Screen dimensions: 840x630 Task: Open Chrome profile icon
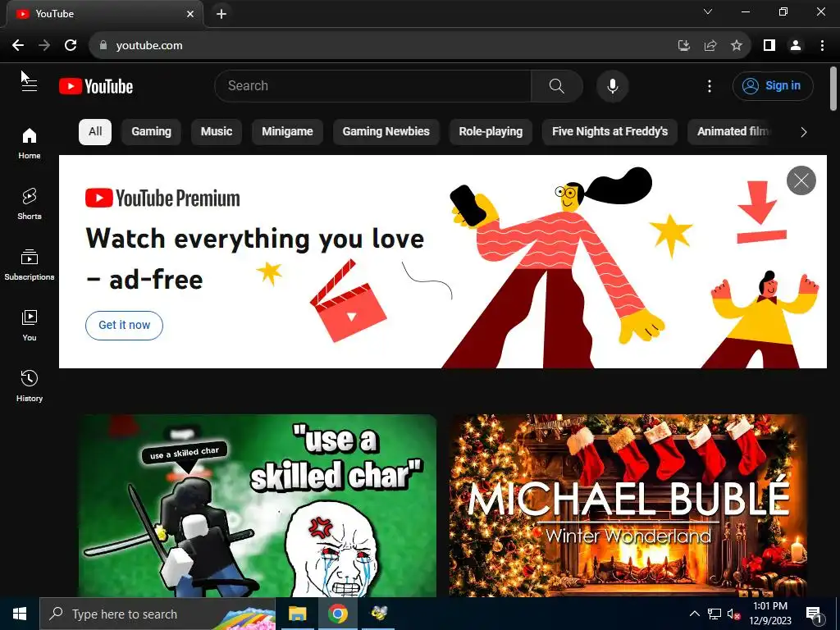pos(796,46)
